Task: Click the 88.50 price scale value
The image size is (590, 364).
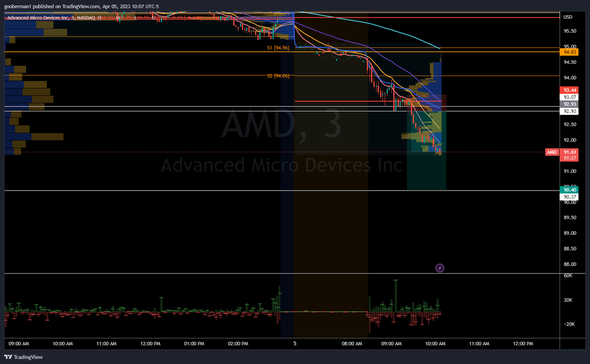Action: click(x=570, y=249)
